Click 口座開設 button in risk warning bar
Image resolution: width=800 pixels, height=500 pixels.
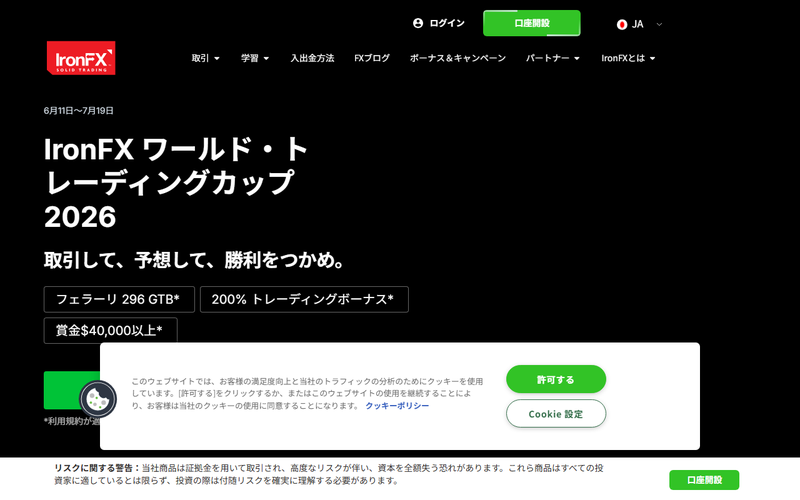click(x=704, y=480)
